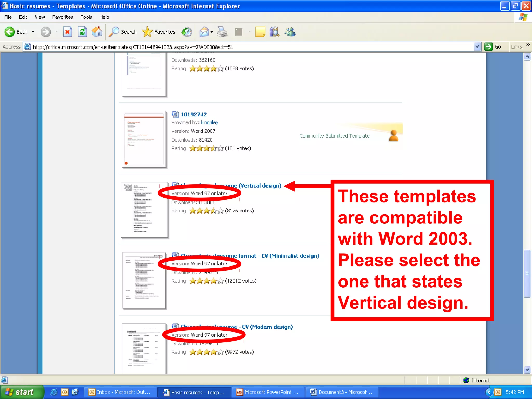The image size is (532, 399).
Task: Click the Back arrow button
Action: click(10, 32)
